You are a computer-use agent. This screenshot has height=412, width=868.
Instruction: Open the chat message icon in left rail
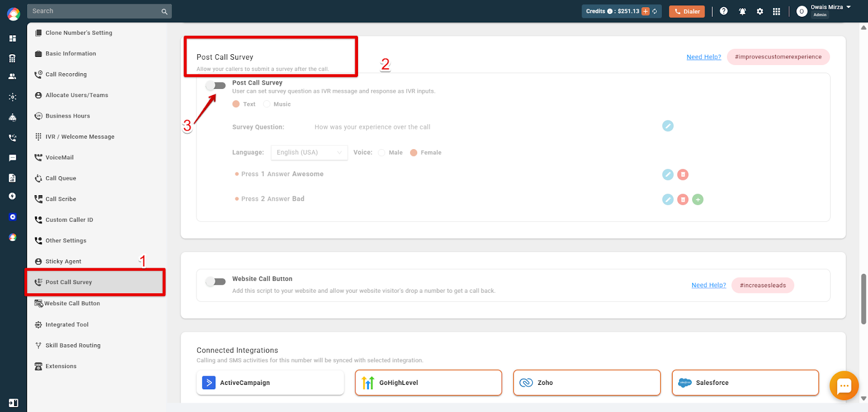(x=12, y=158)
